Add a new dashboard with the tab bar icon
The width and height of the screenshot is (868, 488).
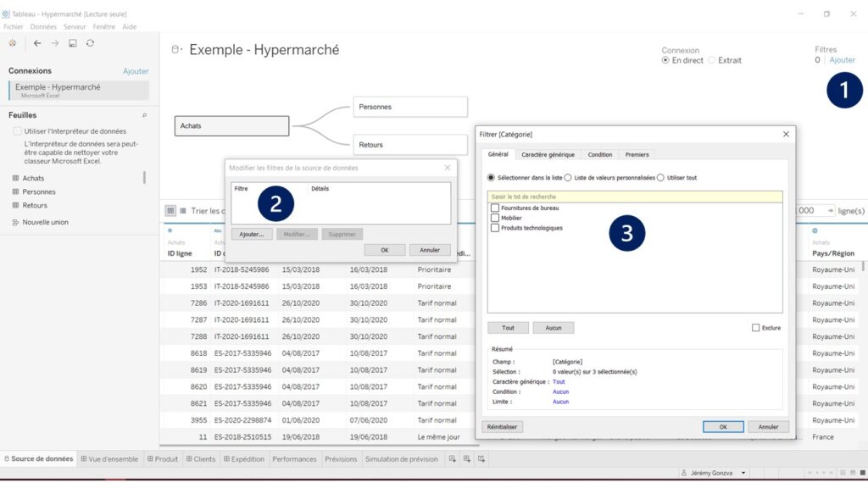(x=467, y=458)
